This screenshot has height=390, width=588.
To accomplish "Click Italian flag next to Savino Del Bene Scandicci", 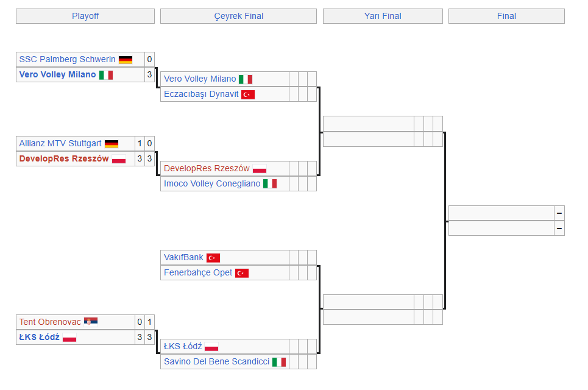I will coord(279,362).
